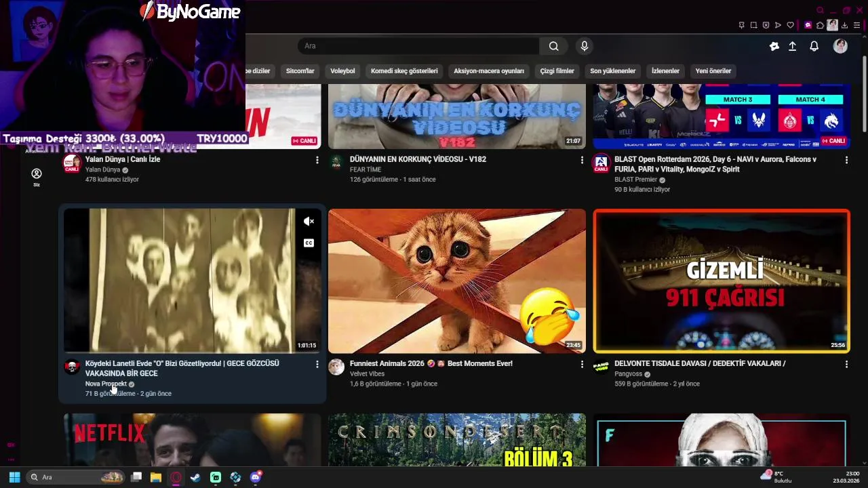This screenshot has width=868, height=488.
Task: Open the Opera extensions cube icon
Action: [x=820, y=25]
